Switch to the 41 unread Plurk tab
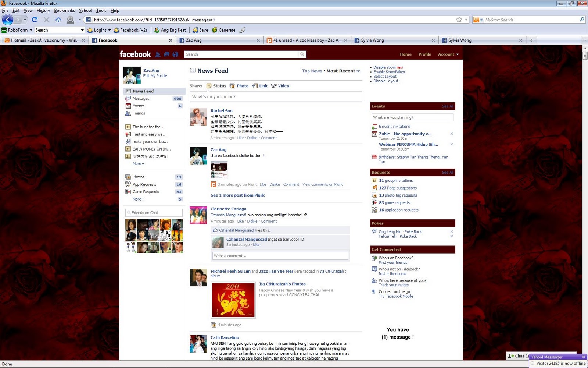This screenshot has height=368, width=588. point(307,40)
